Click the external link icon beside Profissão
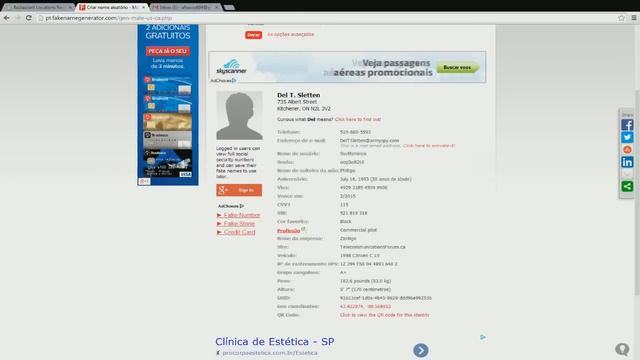Image resolution: width=640 pixels, height=360 pixels. tap(303, 229)
